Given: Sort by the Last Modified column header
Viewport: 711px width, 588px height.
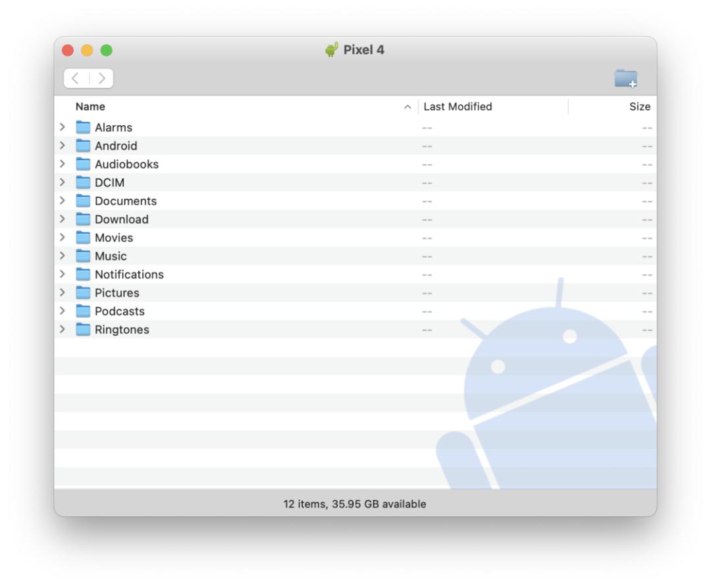Looking at the screenshot, I should (458, 107).
